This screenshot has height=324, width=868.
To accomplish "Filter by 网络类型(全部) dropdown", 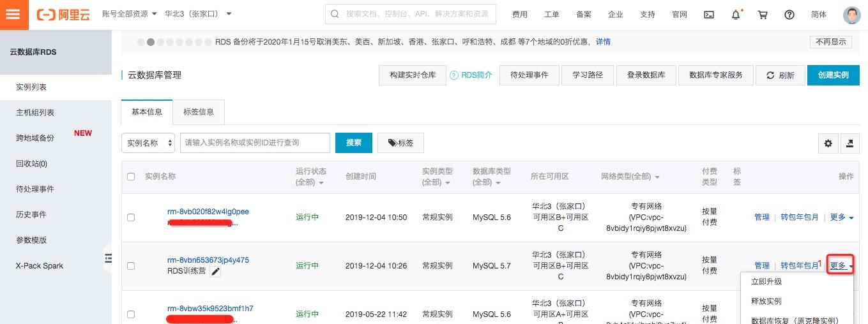I will [630, 177].
